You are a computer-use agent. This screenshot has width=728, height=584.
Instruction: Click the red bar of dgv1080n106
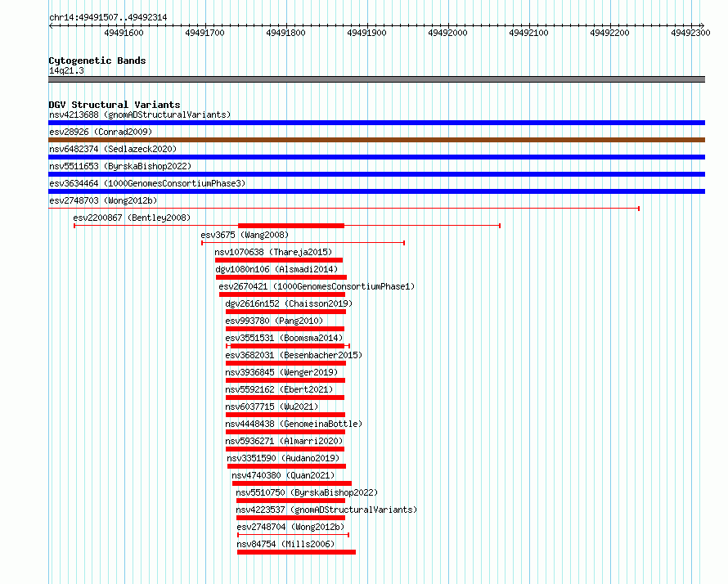(281, 277)
